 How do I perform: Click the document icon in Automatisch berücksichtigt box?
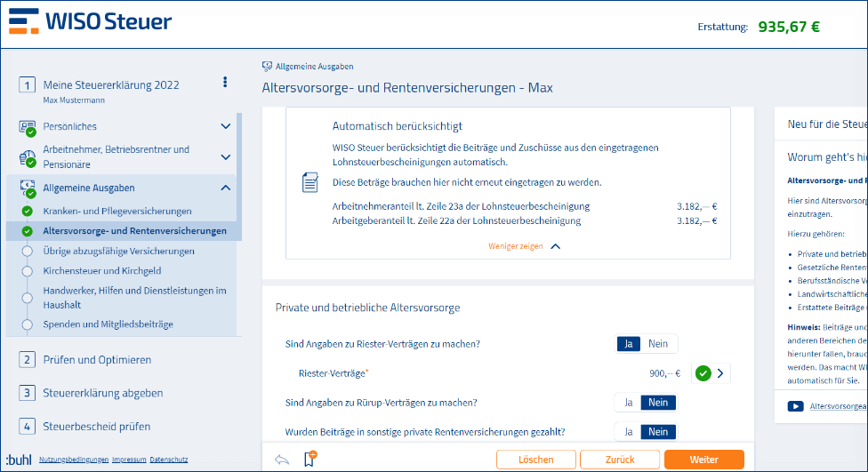pyautogui.click(x=310, y=182)
